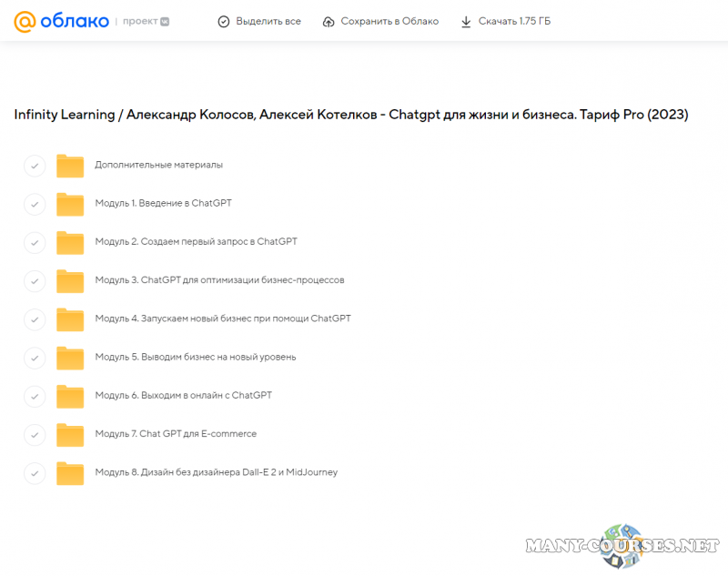Click the проект label in the header
This screenshot has width=728, height=576.
[x=140, y=21]
